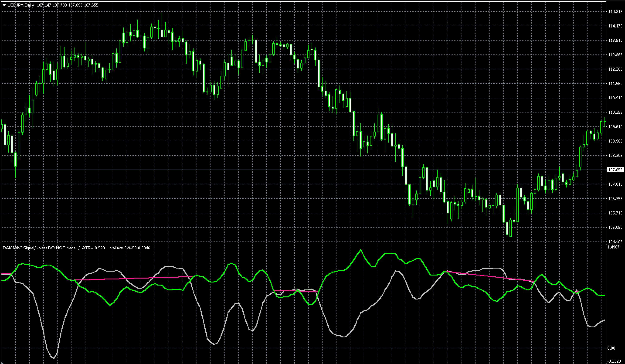Click the highlighted 107.655 current price tag on axis
The image size is (625, 364).
(x=615, y=170)
